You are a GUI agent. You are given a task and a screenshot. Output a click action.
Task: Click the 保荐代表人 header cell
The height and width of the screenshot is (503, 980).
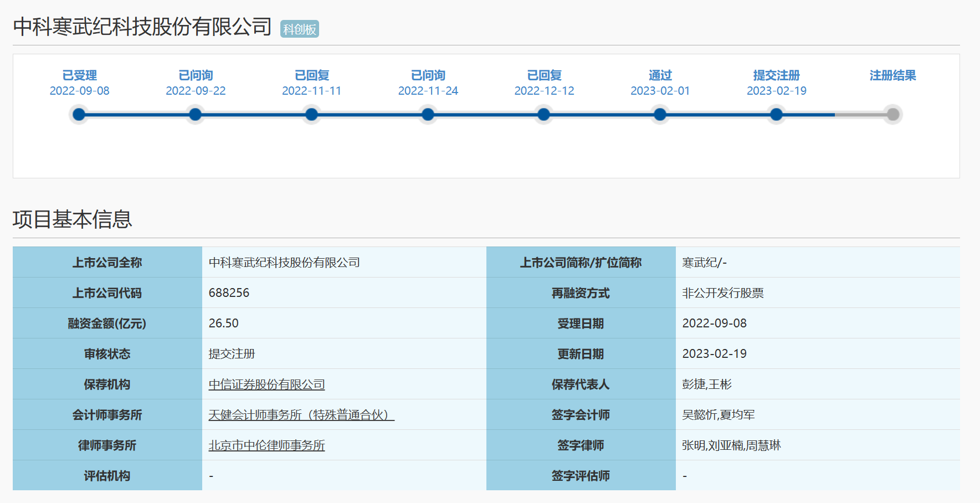click(x=581, y=384)
